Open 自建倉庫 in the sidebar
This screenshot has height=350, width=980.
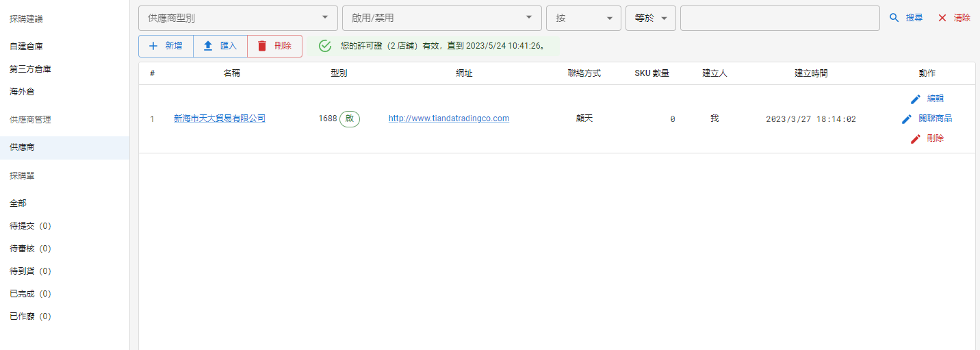tap(64, 47)
